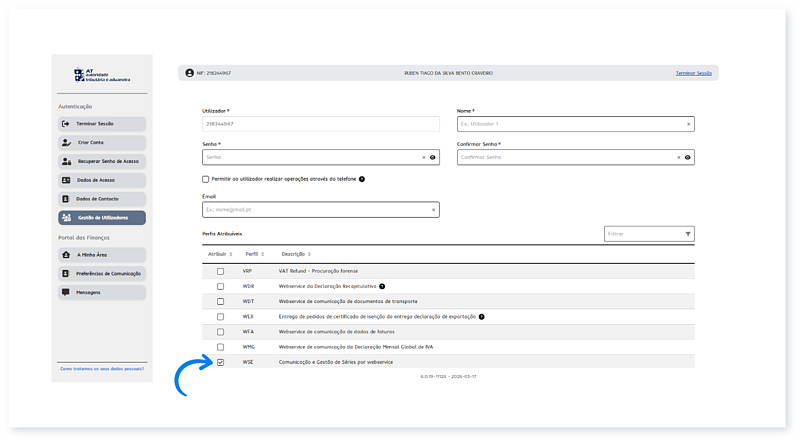The height and width of the screenshot is (442, 800).
Task: Check the WFA profile checkbox
Action: tap(220, 331)
